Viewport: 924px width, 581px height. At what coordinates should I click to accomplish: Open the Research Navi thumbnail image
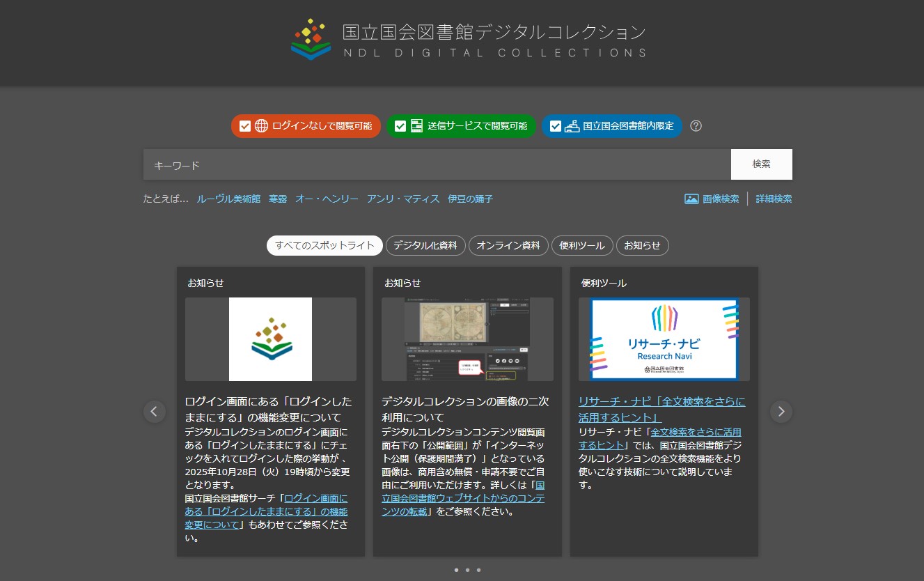pyautogui.click(x=664, y=339)
